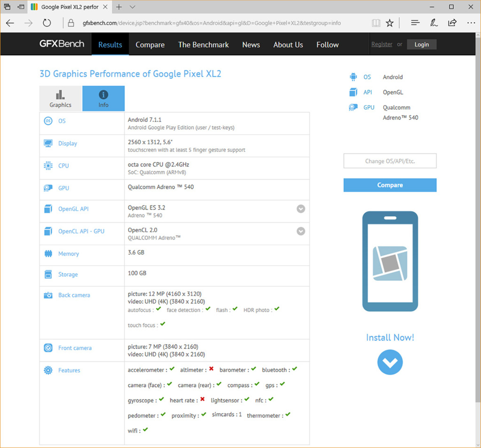Click the Make a Web Note pen icon

[x=434, y=23]
